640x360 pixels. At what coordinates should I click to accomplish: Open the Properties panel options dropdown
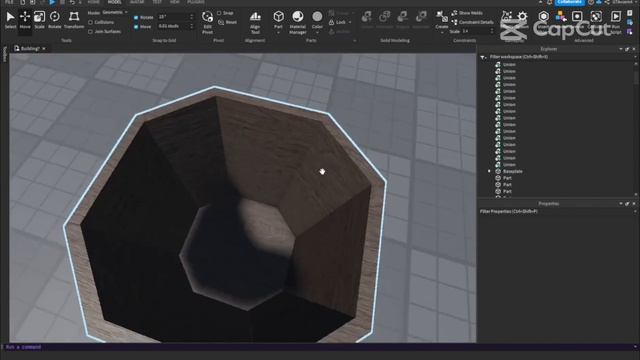(x=621, y=203)
